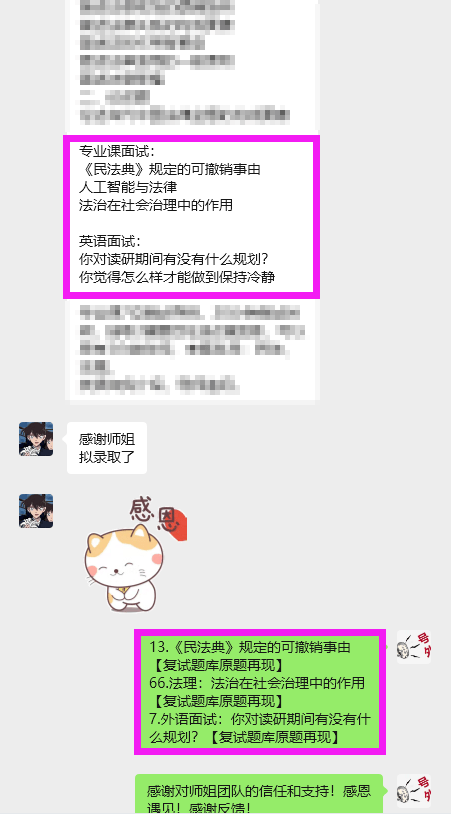Click the red 感恩 caption on sticker

tap(156, 515)
